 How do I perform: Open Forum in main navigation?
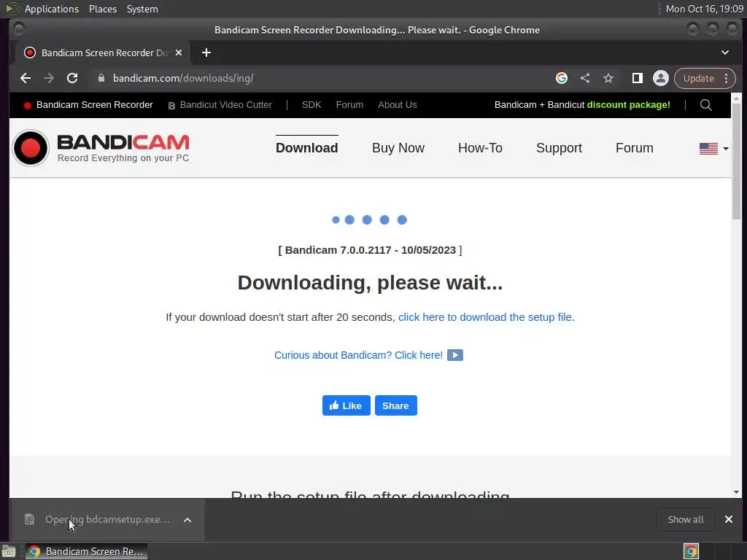(x=635, y=148)
